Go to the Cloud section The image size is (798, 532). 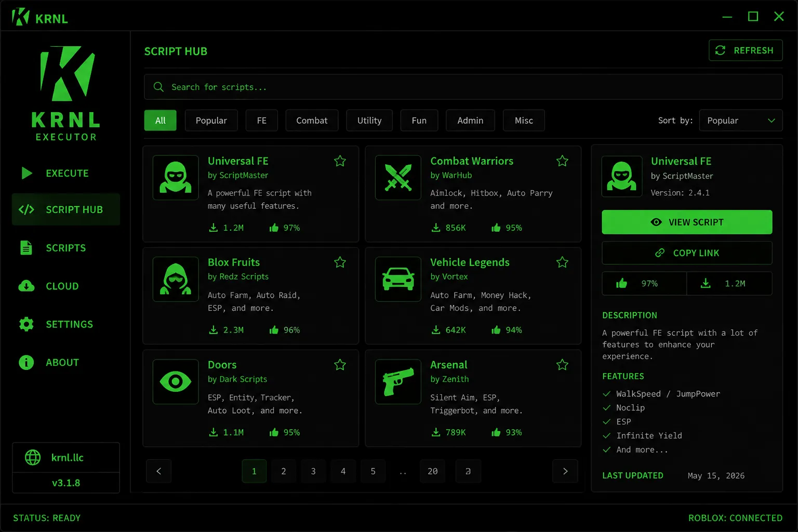66,286
